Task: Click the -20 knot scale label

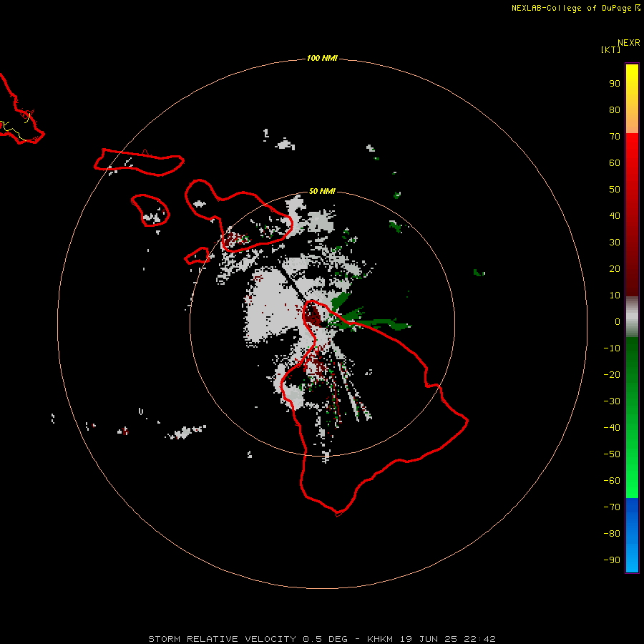Action: click(612, 374)
